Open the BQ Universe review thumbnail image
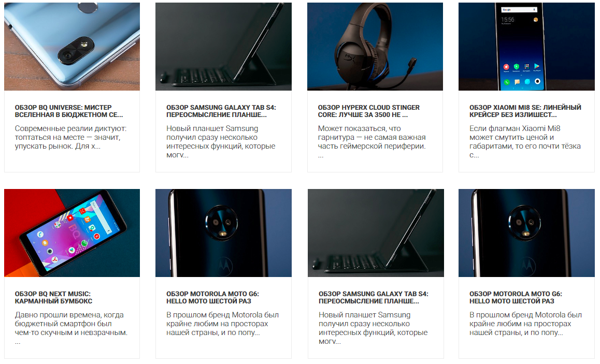The width and height of the screenshot is (600, 364). (x=72, y=46)
